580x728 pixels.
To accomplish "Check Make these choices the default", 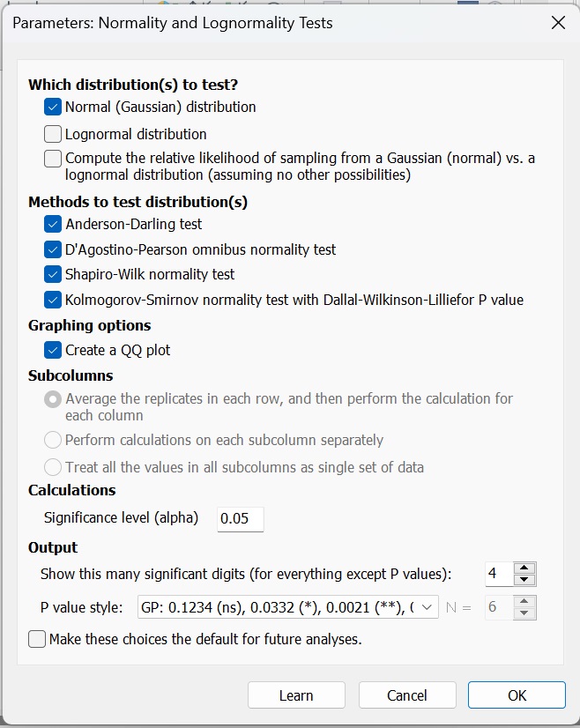I will (x=37, y=639).
